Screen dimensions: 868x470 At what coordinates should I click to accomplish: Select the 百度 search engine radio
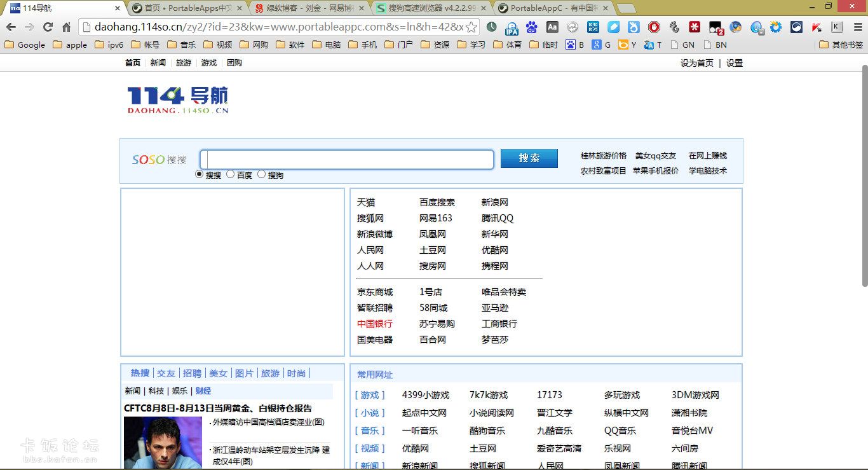(x=231, y=174)
